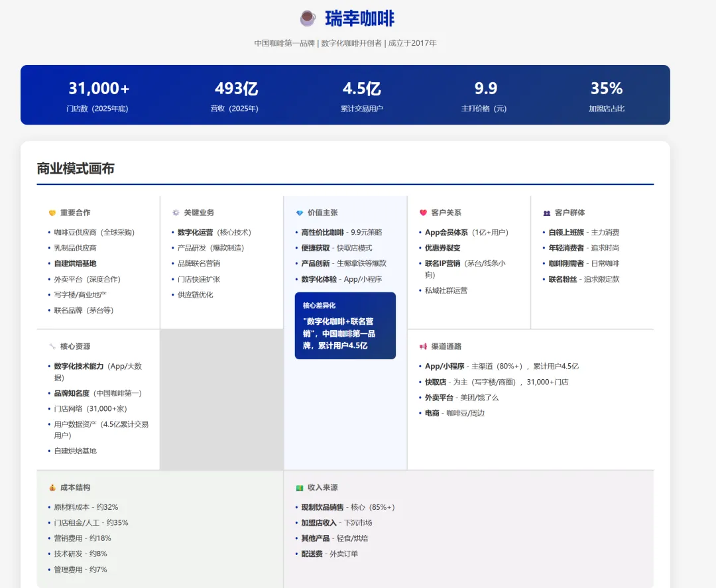Select the 31,000+ store count stat
This screenshot has width=716, height=588.
pyautogui.click(x=99, y=88)
